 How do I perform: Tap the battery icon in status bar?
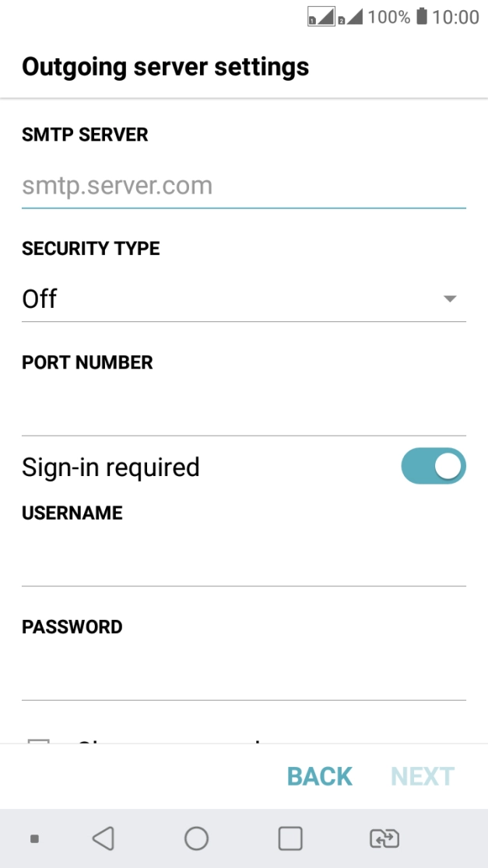click(422, 16)
